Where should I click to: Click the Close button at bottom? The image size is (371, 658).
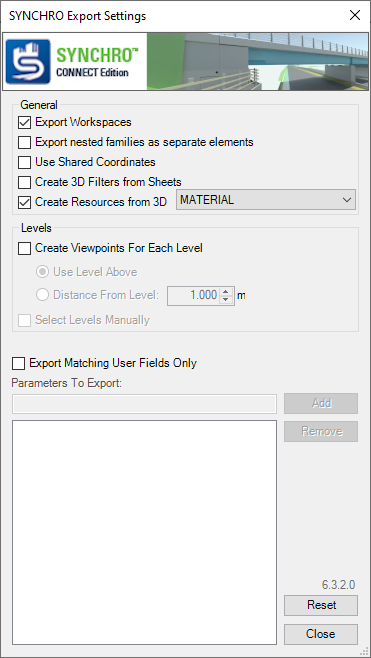tap(321, 634)
